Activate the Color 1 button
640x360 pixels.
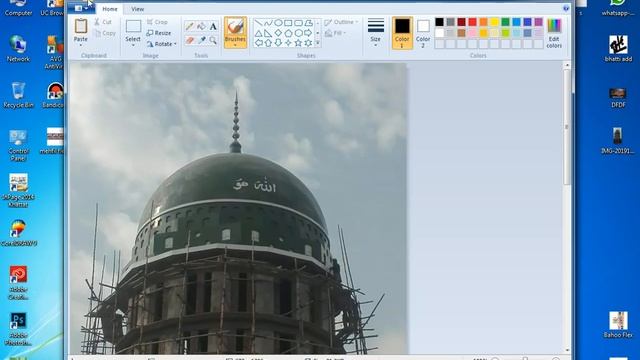tap(402, 33)
